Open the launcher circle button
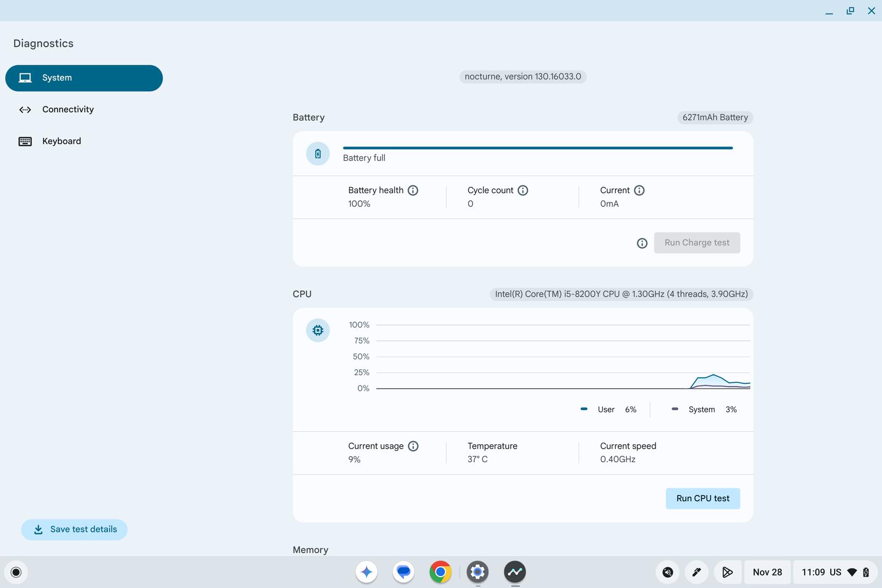882x588 pixels. (x=16, y=572)
